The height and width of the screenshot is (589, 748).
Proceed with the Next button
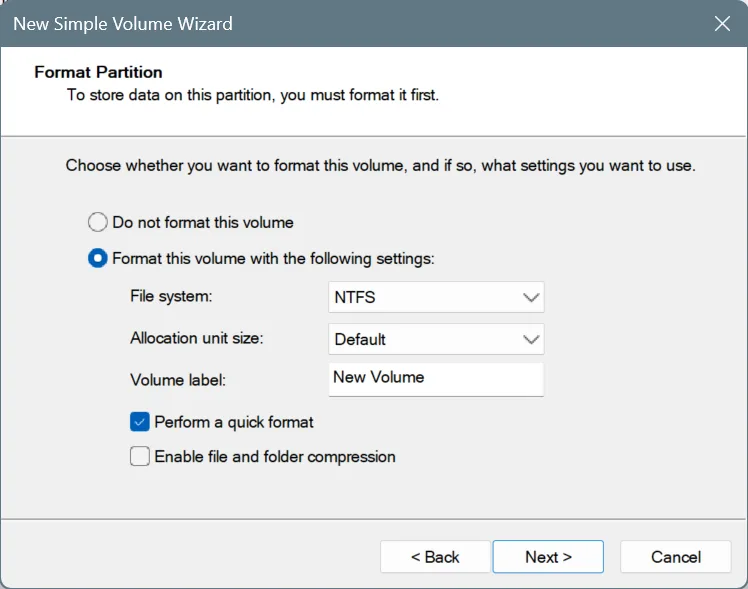coord(548,557)
